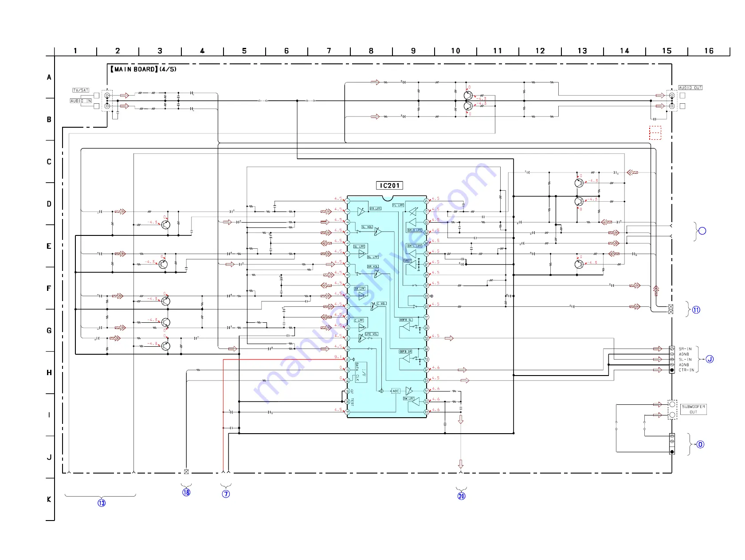The image size is (745, 560).
Task: Click the AGC block inside IC201
Action: coord(396,391)
